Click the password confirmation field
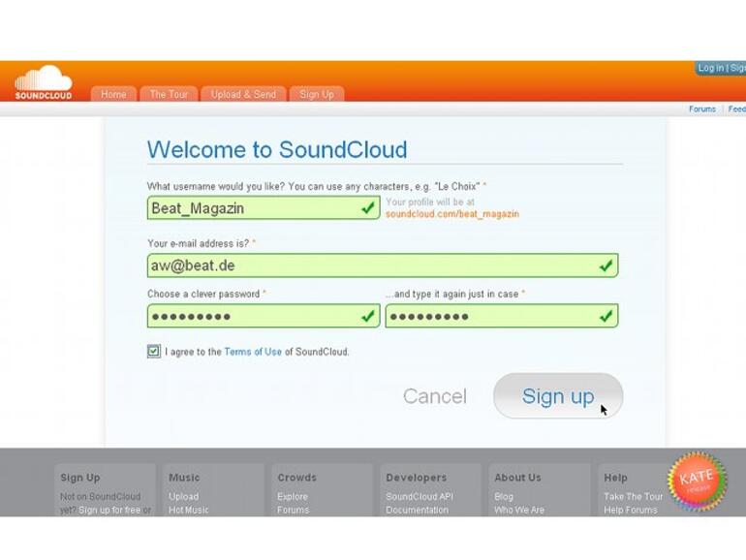 click(x=489, y=316)
